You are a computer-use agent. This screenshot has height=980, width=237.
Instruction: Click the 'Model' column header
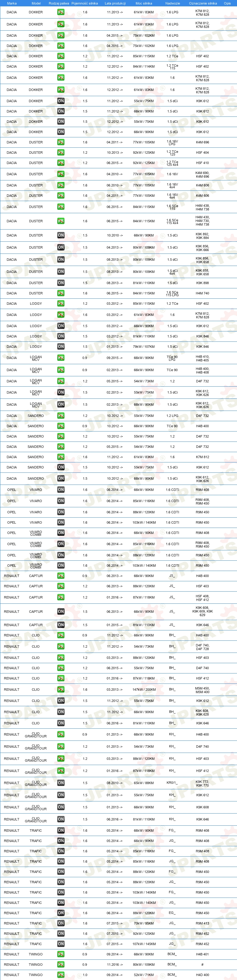coord(36,3)
